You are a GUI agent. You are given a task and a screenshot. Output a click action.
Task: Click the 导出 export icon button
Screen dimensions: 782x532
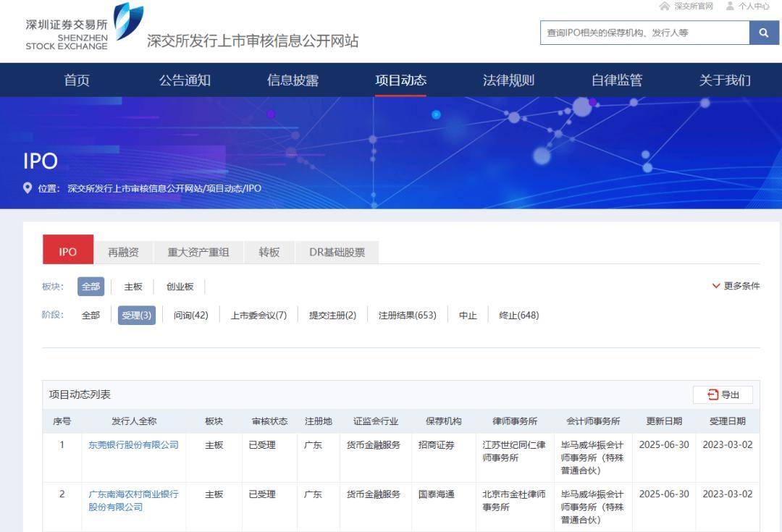(723, 394)
